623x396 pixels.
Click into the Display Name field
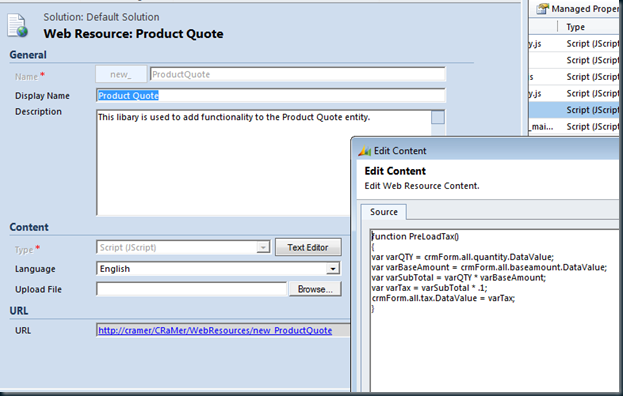pos(271,96)
